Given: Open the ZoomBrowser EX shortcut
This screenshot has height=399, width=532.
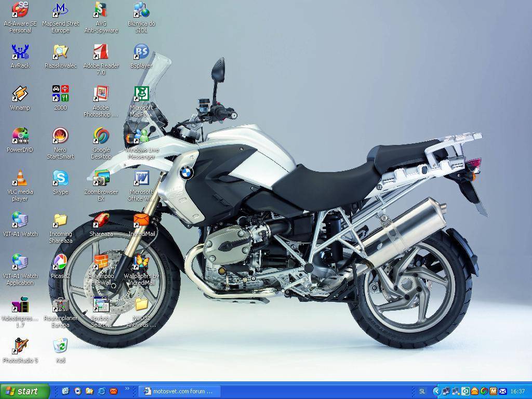Looking at the screenshot, I should pos(101,185).
